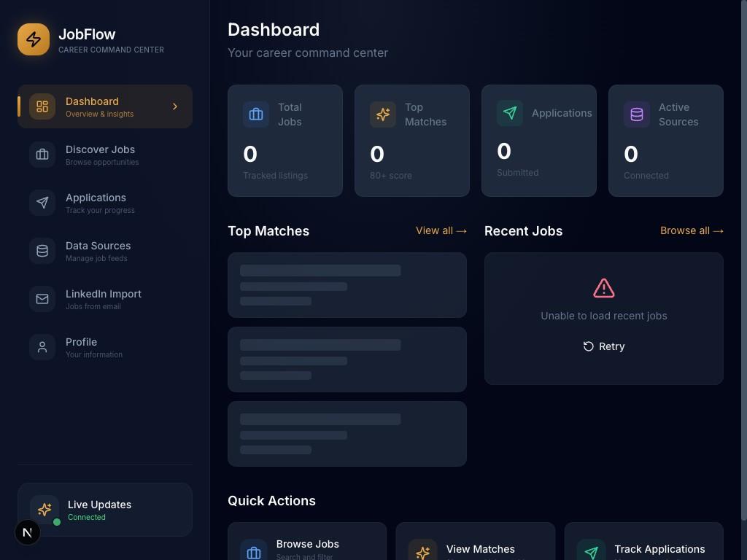This screenshot has height=560, width=747.
Task: Click the green Connected status text
Action: tap(87, 517)
